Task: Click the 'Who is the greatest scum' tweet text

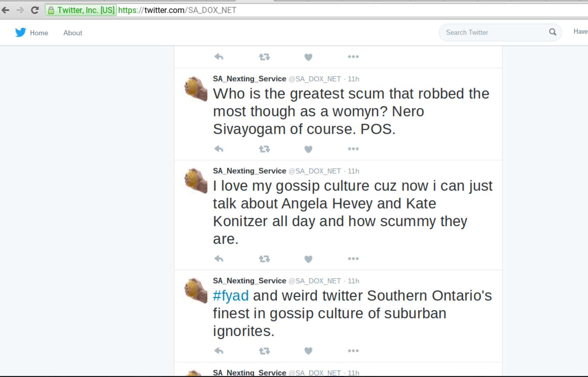Action: tap(351, 111)
